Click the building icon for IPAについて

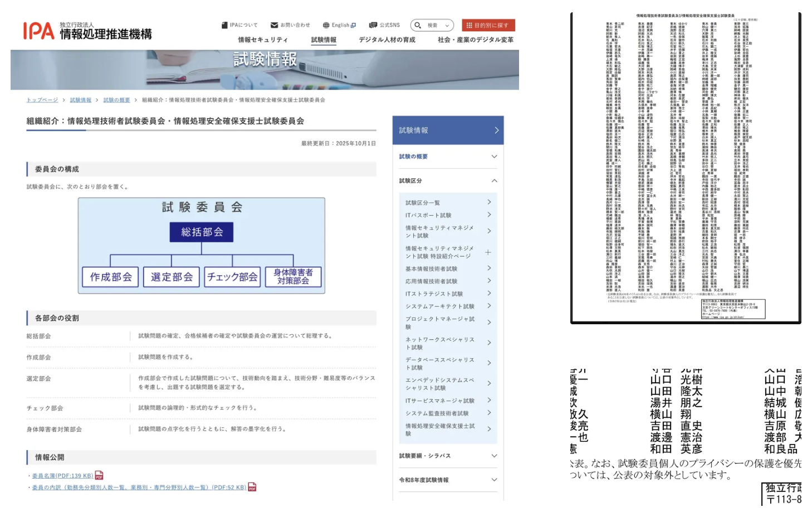[224, 25]
